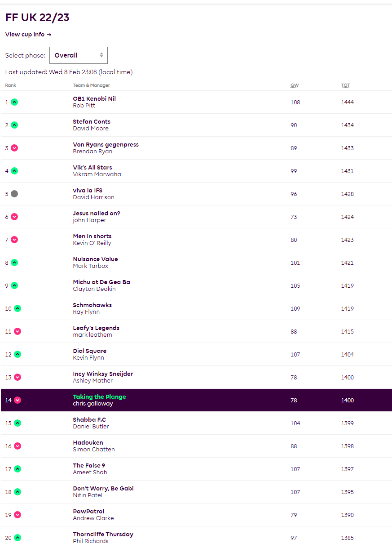
Task: Click green up arrow beside rank 1
Action: pos(14,102)
